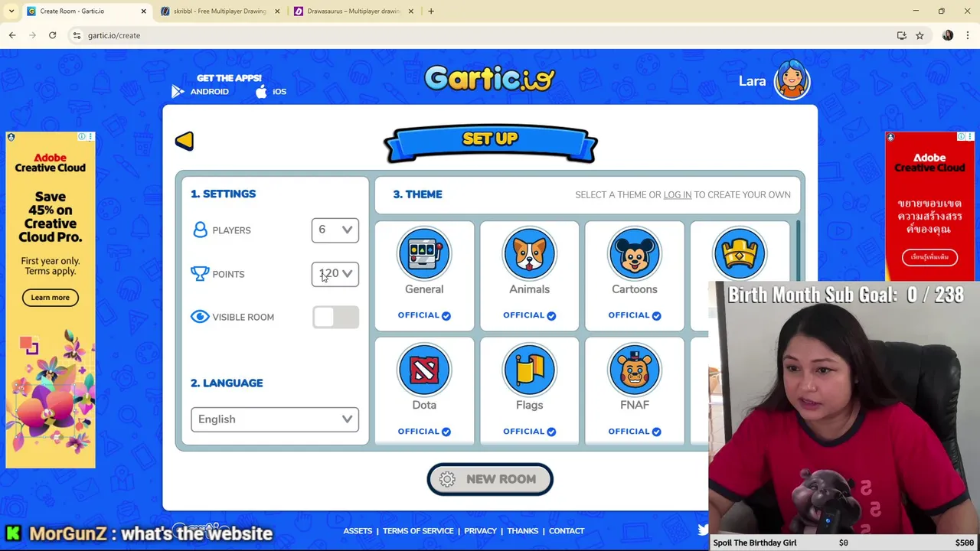980x551 pixels.
Task: Click the ANDROID app link text
Action: 209,92
